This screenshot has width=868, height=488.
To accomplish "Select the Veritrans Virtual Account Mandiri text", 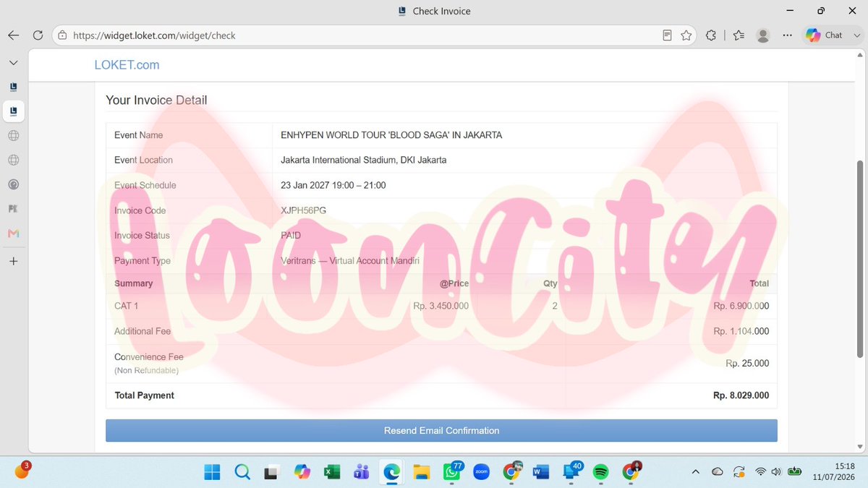I will [350, 261].
